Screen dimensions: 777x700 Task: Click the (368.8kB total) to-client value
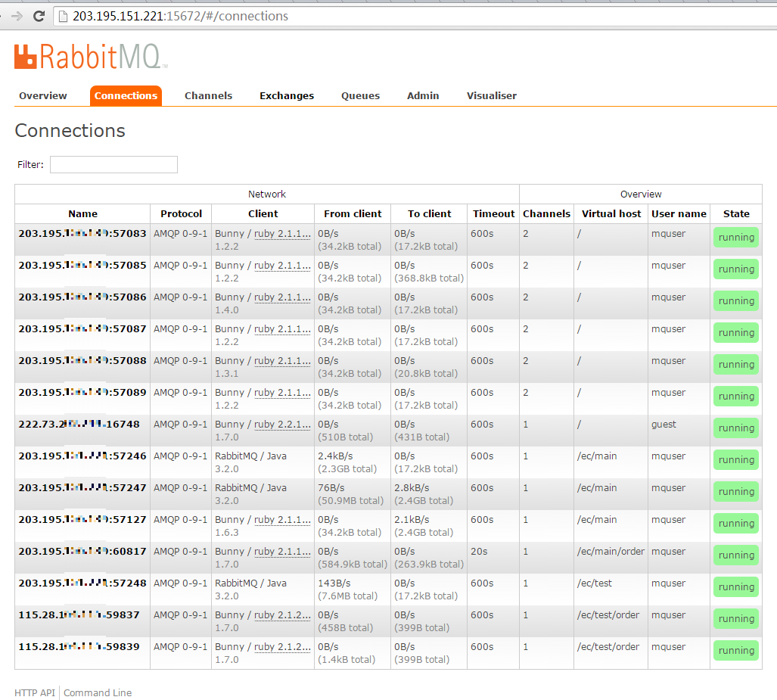[429, 278]
